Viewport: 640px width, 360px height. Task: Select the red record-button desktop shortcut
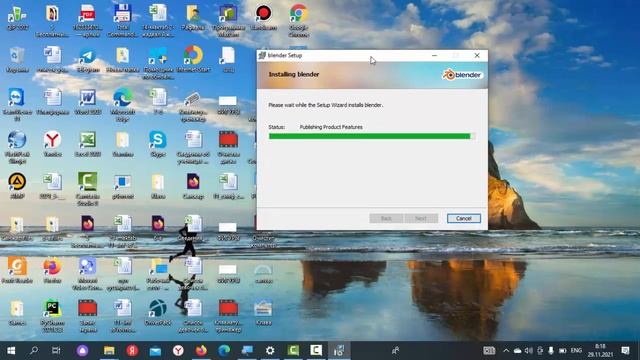coord(263,17)
